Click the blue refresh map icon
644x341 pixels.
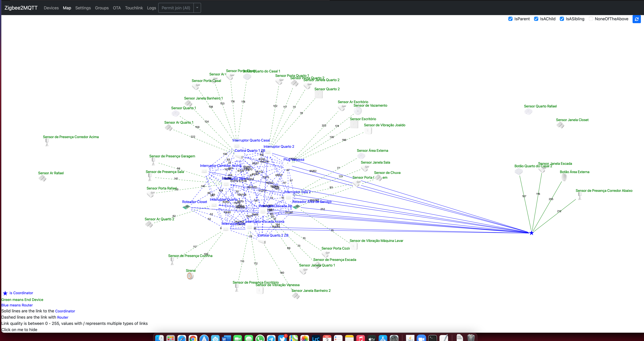[637, 19]
